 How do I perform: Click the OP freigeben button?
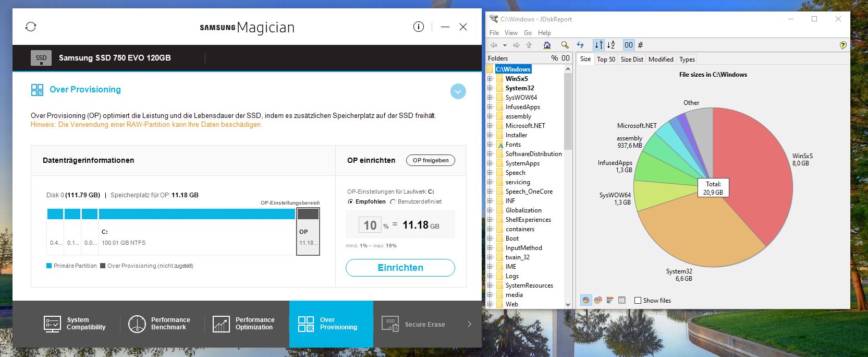pos(431,160)
